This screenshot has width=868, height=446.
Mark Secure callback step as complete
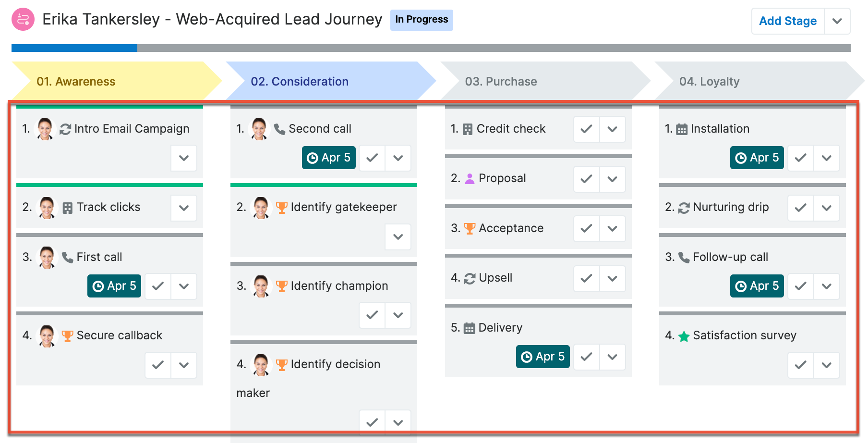click(158, 365)
